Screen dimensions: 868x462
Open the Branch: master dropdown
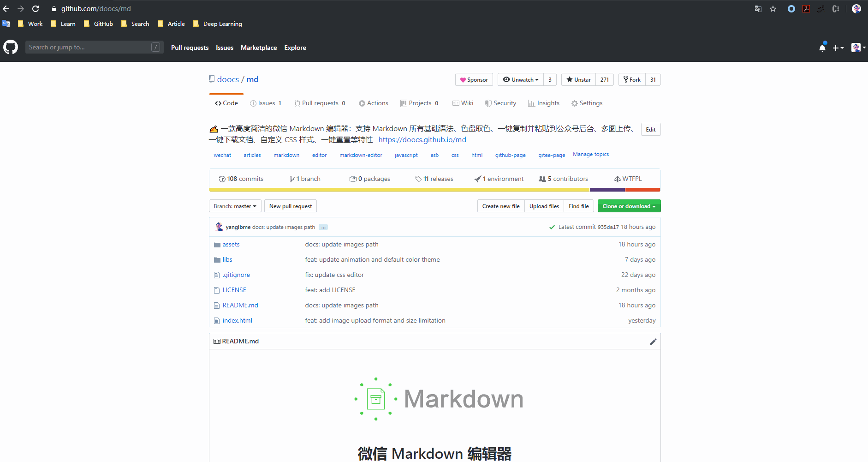tap(235, 206)
